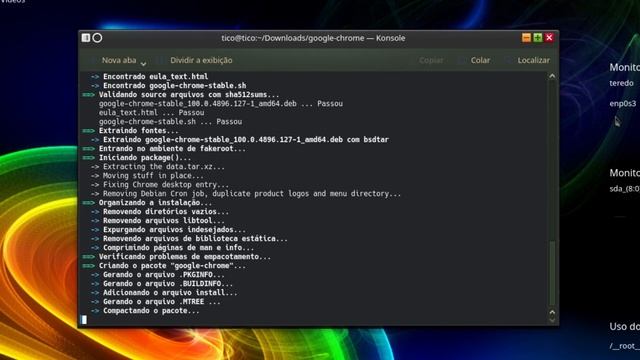Click "Adicionando o arquivo install..."
640x360 pixels.
point(170,292)
